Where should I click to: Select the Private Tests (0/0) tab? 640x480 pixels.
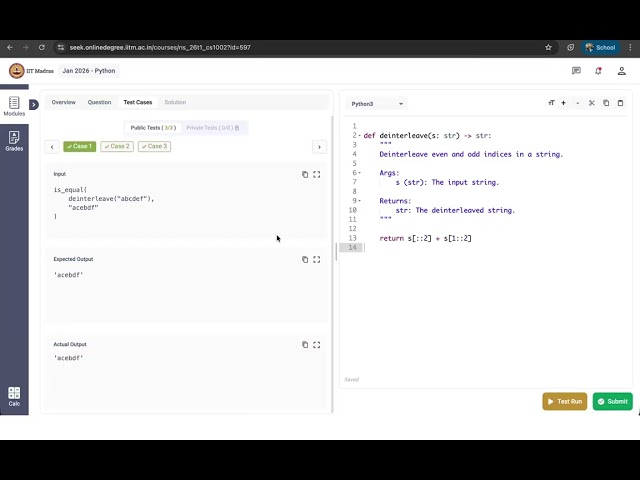pyautogui.click(x=213, y=128)
